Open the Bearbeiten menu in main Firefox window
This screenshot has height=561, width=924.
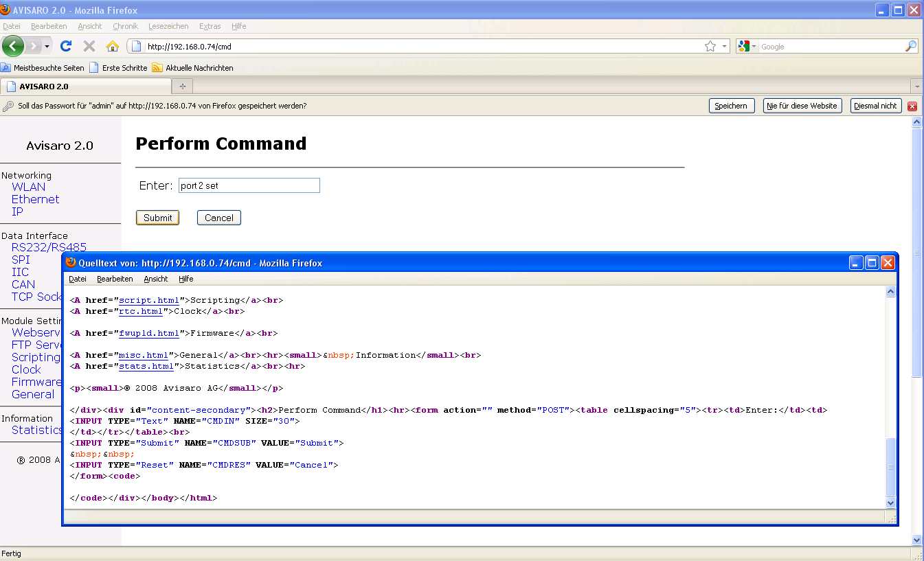pyautogui.click(x=49, y=26)
